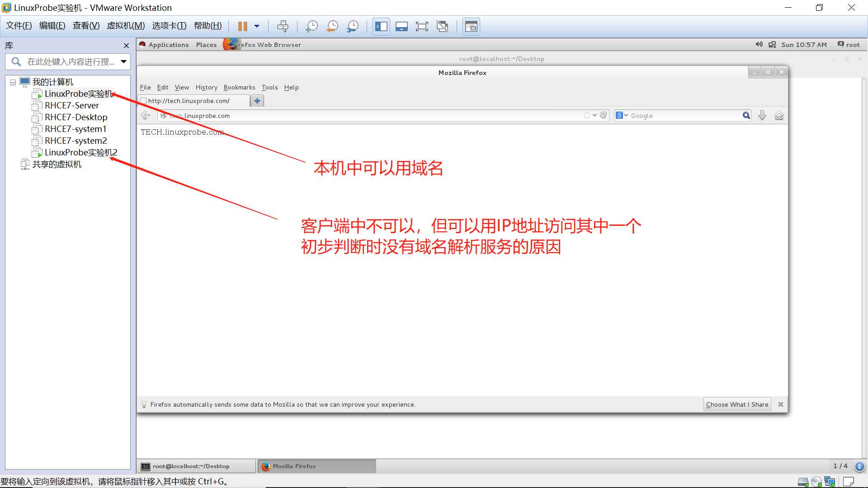
Task: Open Firefox History menu
Action: click(206, 88)
